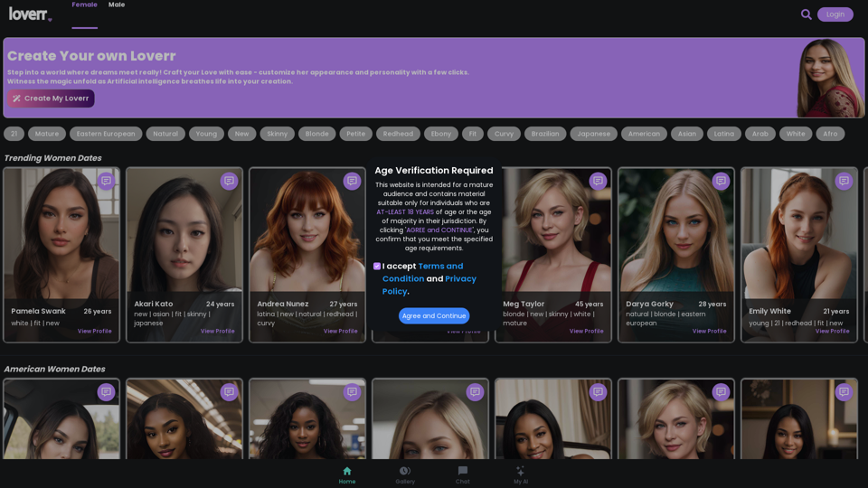Click the banner woman's portrait image
The width and height of the screenshot is (868, 488).
[830, 78]
